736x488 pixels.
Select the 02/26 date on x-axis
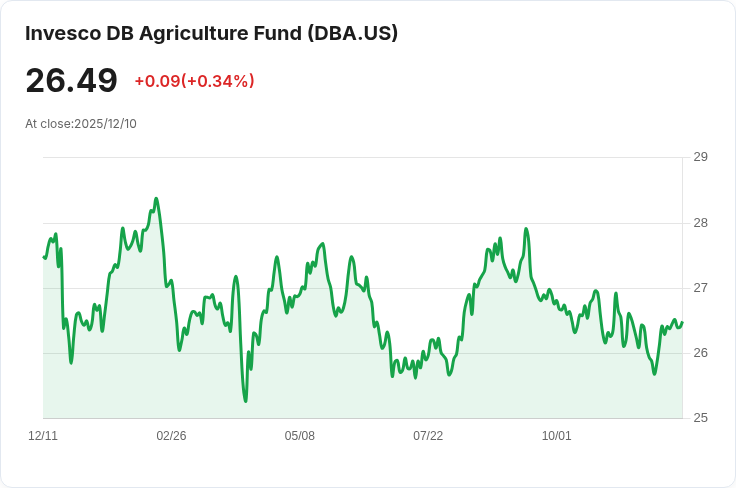tap(171, 436)
